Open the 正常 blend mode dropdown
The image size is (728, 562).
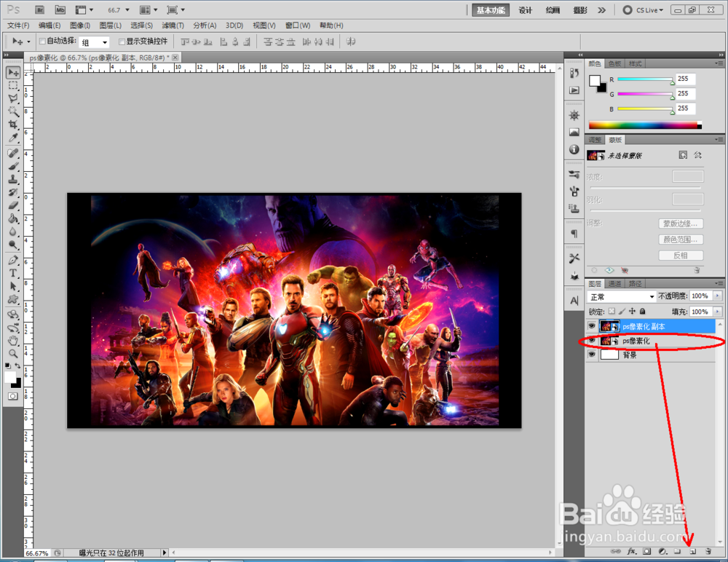[x=622, y=296]
